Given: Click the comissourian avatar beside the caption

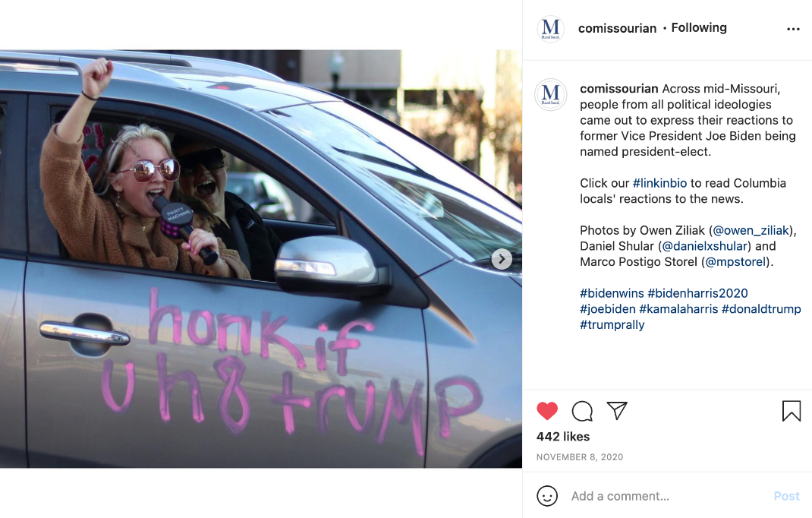Looking at the screenshot, I should [x=550, y=94].
